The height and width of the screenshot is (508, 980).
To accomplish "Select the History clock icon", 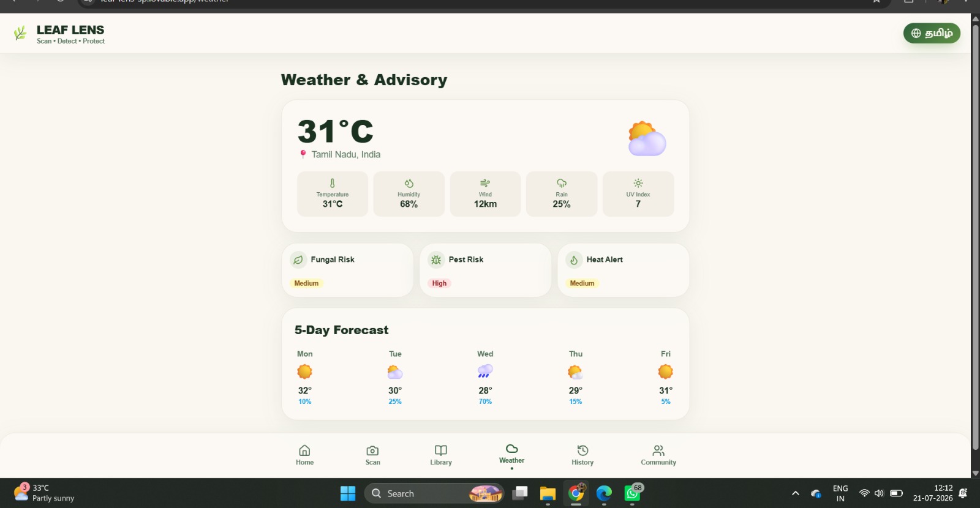I will (582, 450).
